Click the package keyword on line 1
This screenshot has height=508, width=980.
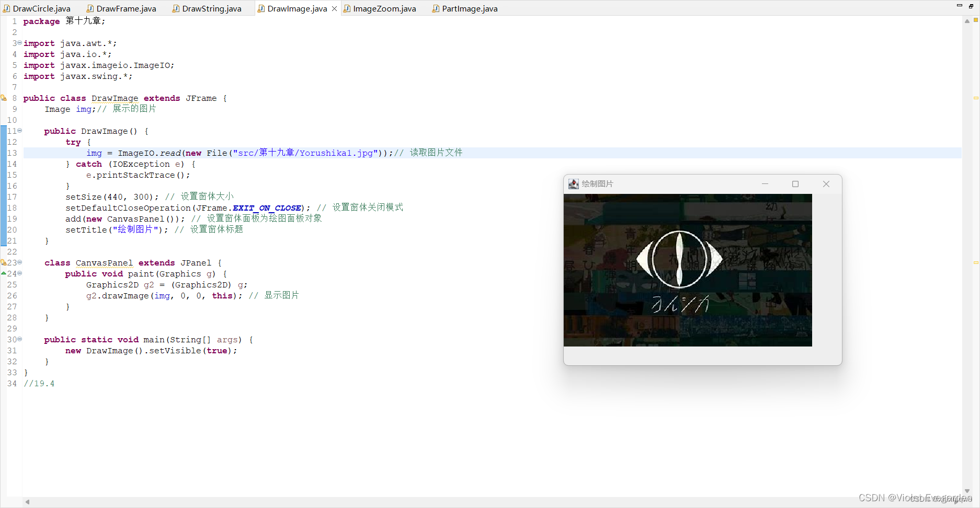41,21
